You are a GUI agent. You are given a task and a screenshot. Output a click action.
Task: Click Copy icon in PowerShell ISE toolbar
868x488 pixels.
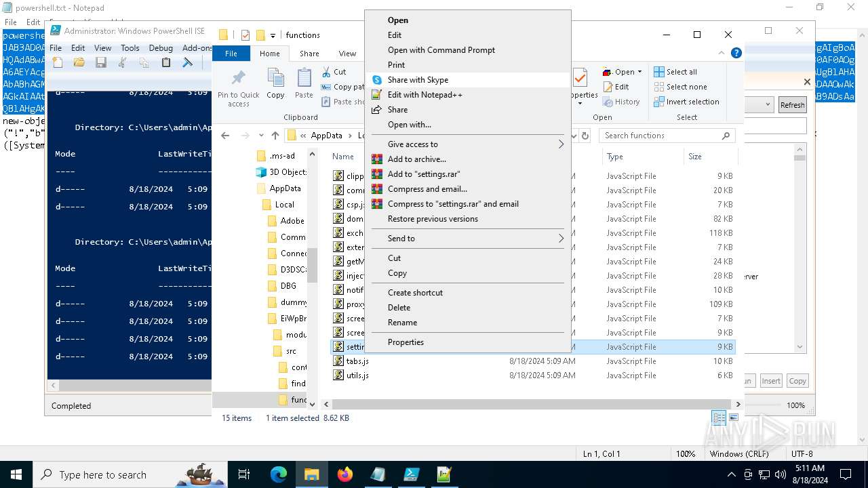point(144,62)
